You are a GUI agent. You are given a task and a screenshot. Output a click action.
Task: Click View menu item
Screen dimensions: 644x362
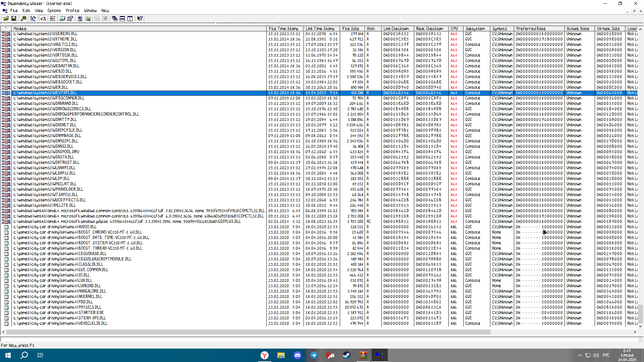point(39,11)
